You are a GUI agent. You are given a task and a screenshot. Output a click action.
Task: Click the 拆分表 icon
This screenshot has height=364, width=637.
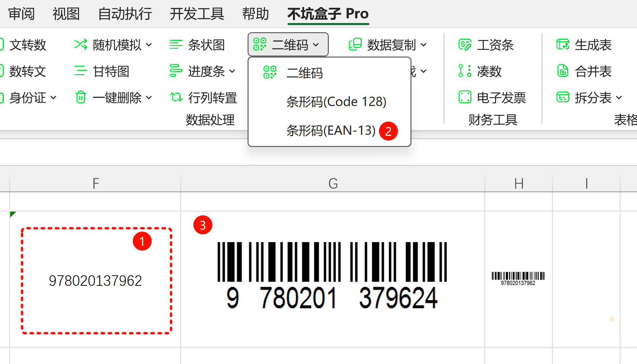563,97
